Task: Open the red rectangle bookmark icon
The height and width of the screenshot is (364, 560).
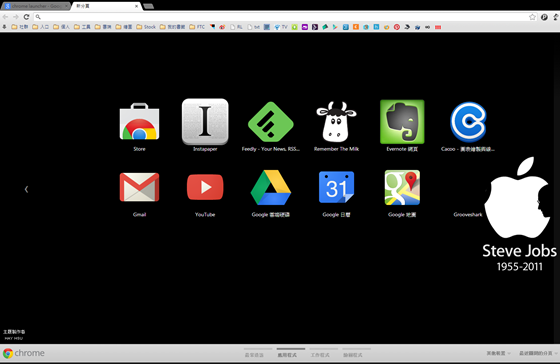Action: pyautogui.click(x=438, y=27)
